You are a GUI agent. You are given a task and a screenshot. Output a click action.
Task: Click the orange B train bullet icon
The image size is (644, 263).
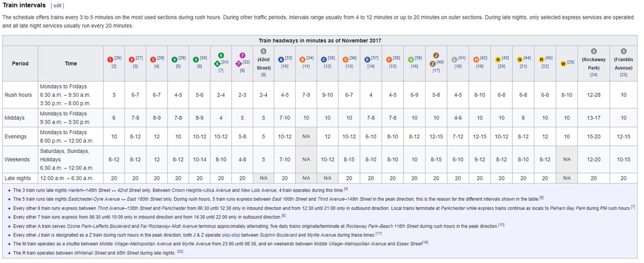[302, 59]
